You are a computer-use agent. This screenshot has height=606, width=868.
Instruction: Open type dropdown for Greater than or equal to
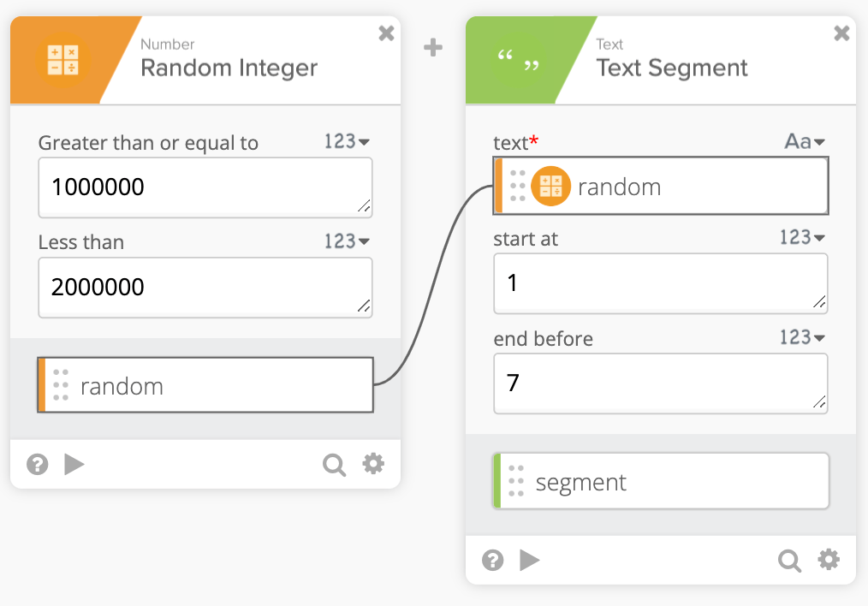point(347,142)
